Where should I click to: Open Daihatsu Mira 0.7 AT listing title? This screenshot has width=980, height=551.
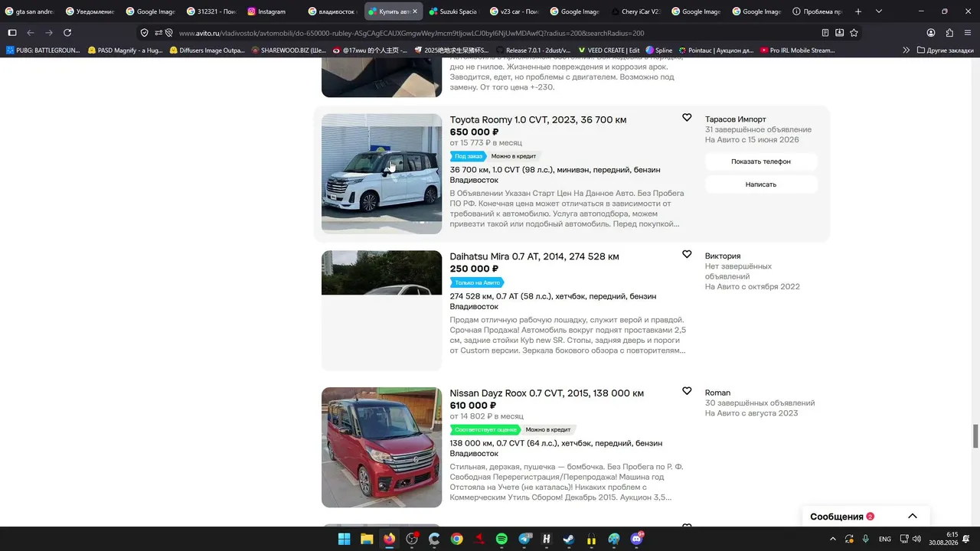tap(534, 256)
